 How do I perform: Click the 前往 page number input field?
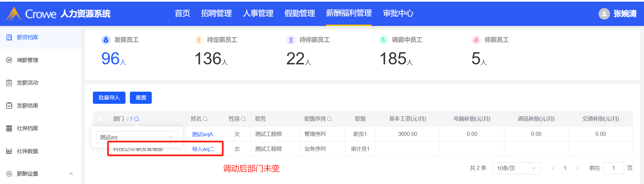(x=613, y=168)
